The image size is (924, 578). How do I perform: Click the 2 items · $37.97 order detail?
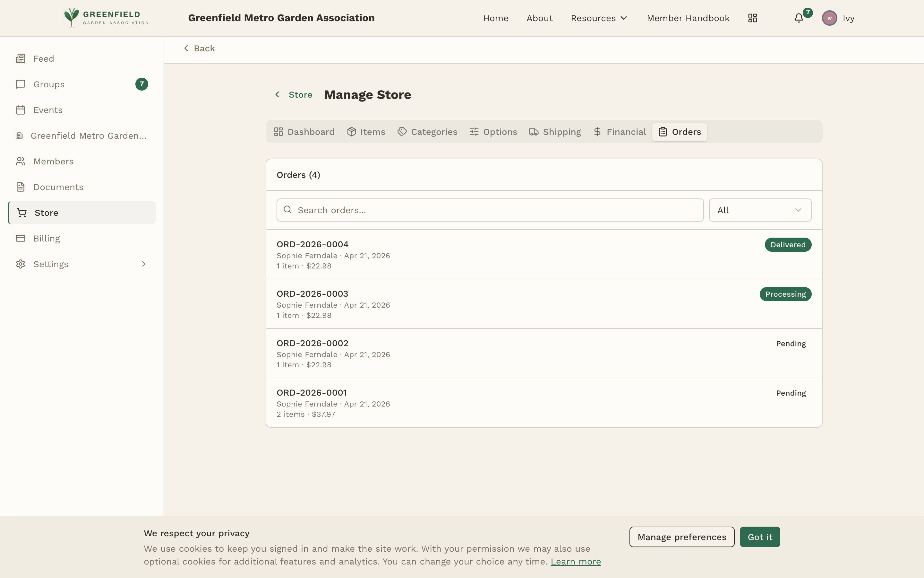pos(306,414)
